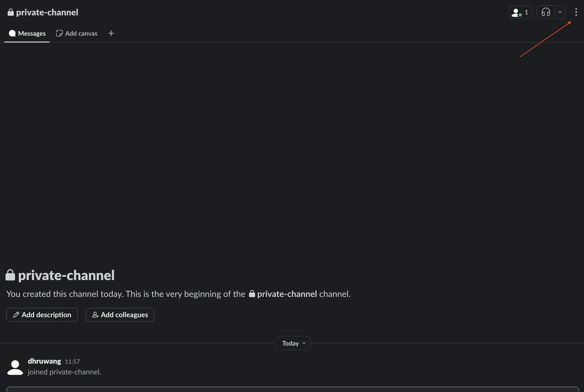This screenshot has height=392, width=584.
Task: Switch to the Messages tab
Action: pos(27,33)
